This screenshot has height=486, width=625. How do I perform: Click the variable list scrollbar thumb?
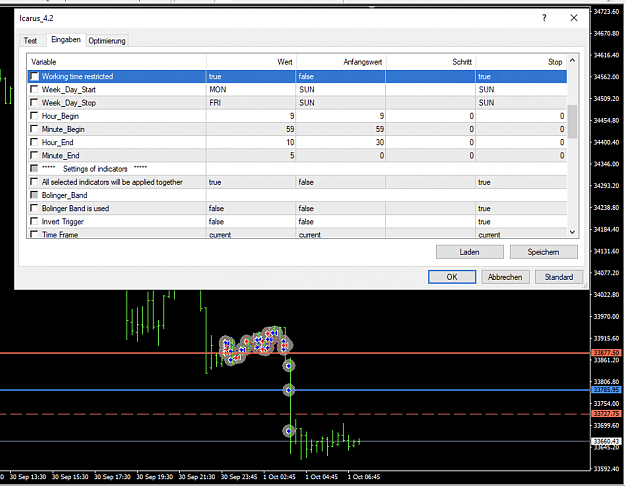coord(572,121)
